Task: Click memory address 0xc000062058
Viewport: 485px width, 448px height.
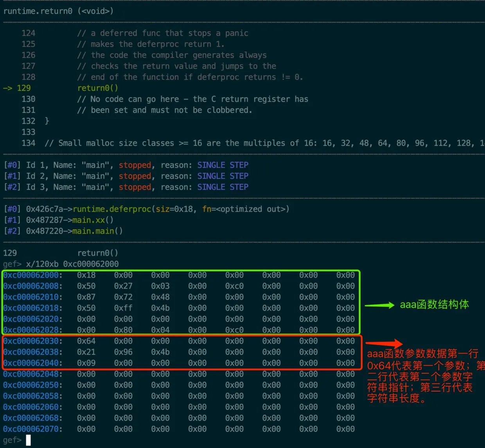Action: tap(31, 396)
